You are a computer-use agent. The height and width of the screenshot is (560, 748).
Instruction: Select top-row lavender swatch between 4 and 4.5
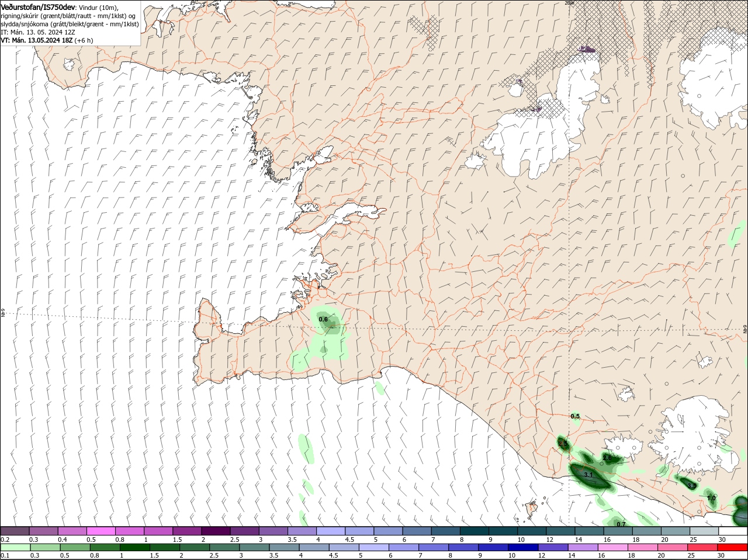331,531
